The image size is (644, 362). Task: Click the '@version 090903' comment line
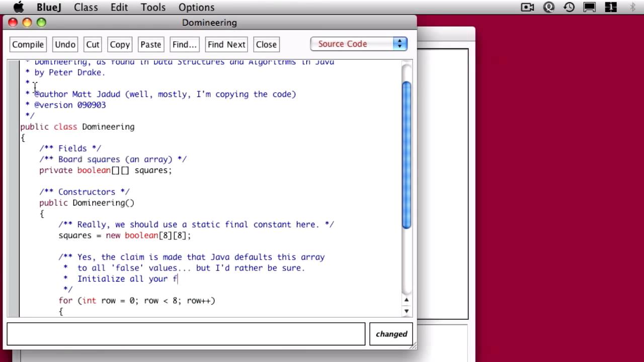(x=65, y=105)
